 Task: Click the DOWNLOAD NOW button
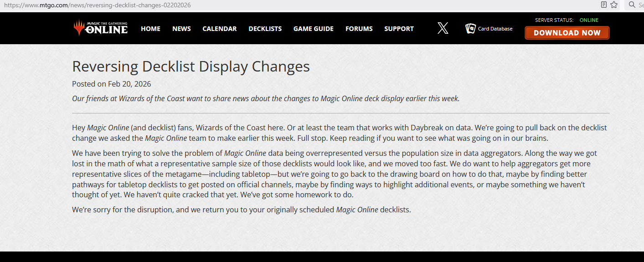567,33
